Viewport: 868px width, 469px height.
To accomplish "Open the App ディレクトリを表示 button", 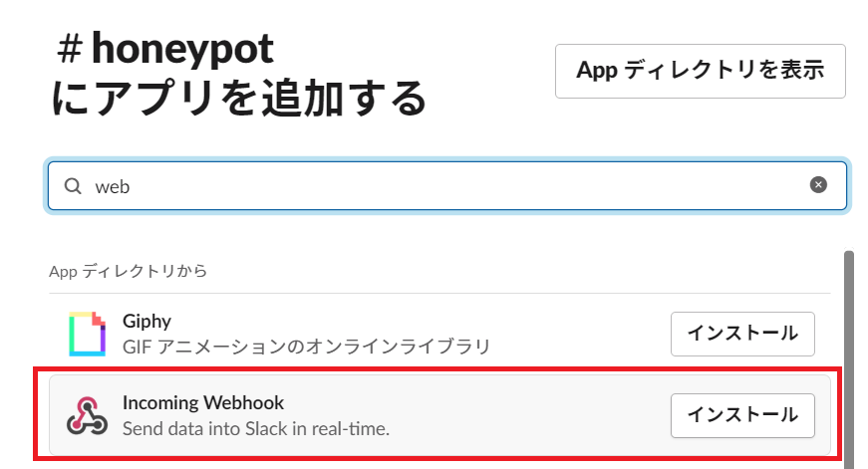I will pos(700,71).
